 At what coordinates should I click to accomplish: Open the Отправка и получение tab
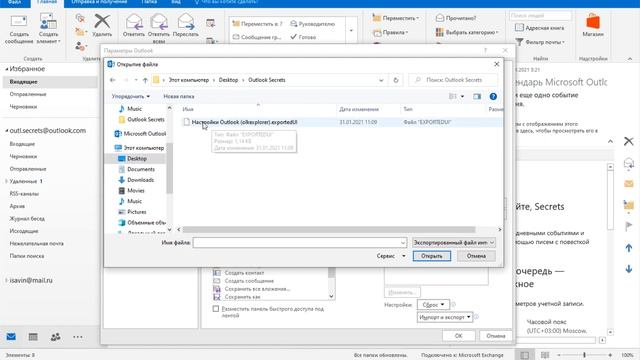click(x=99, y=2)
